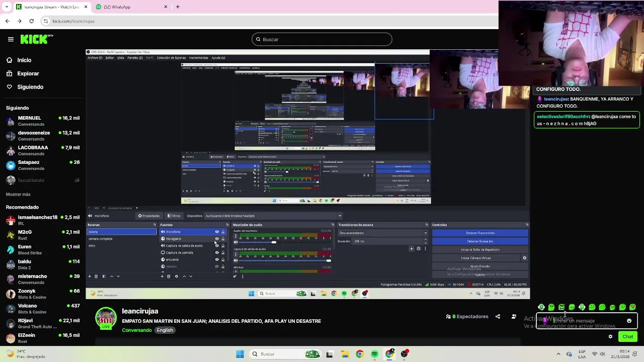Image resolution: width=644 pixels, height=362 pixels.
Task: Open the emoji picker in message box
Action: [629, 321]
